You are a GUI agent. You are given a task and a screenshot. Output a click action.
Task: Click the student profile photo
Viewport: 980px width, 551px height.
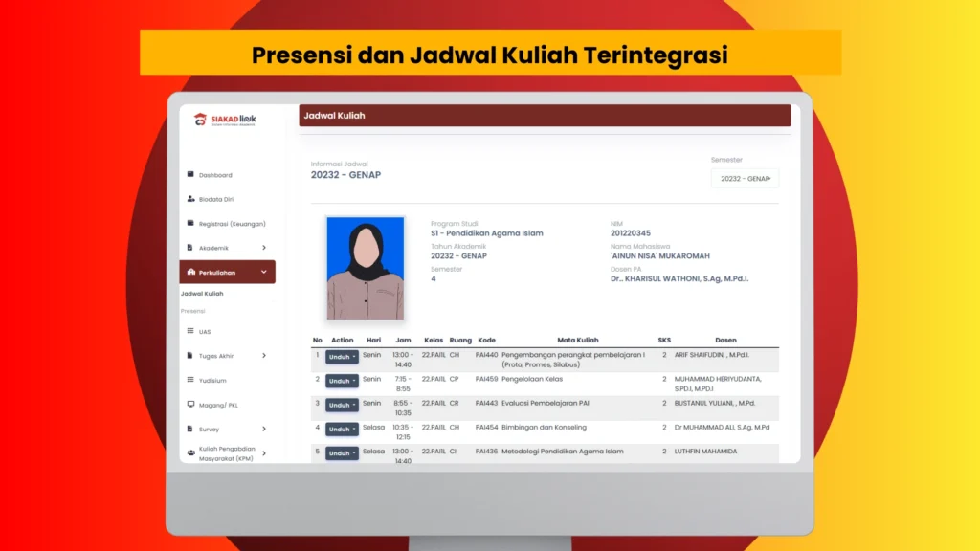click(365, 268)
